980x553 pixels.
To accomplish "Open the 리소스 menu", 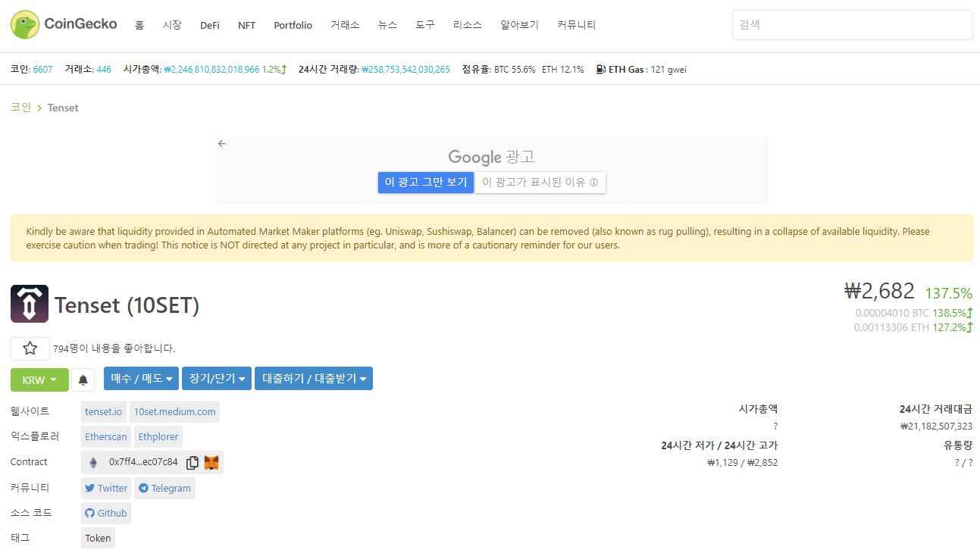I will 468,25.
